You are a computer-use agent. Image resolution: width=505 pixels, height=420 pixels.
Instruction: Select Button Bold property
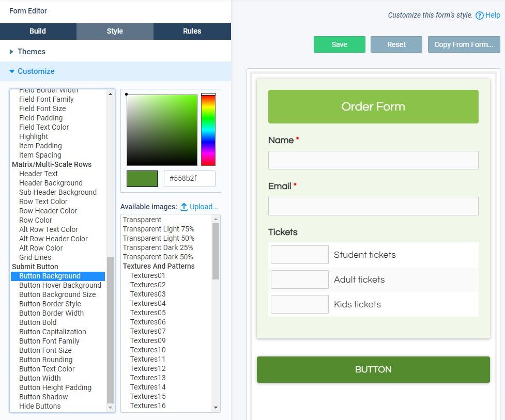coord(38,322)
